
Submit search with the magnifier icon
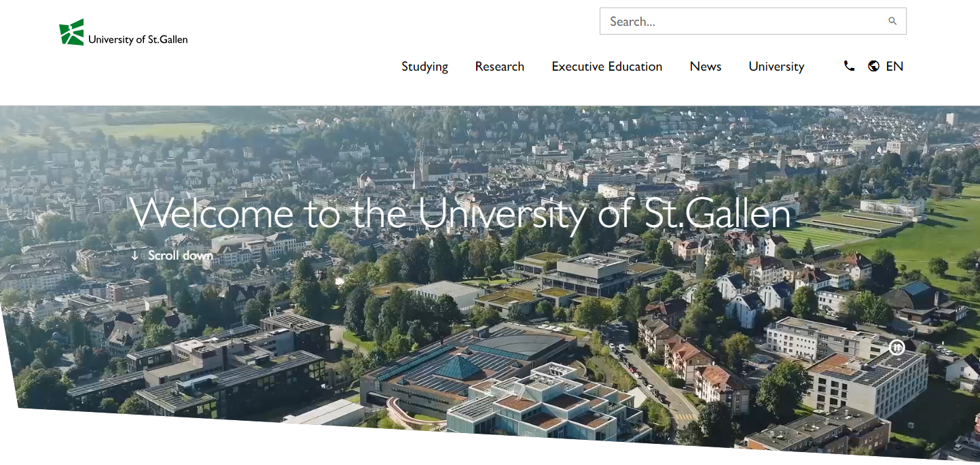892,21
